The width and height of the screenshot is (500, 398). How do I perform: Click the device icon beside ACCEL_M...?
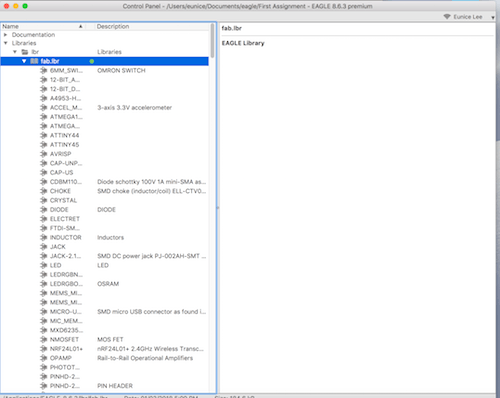tap(43, 108)
